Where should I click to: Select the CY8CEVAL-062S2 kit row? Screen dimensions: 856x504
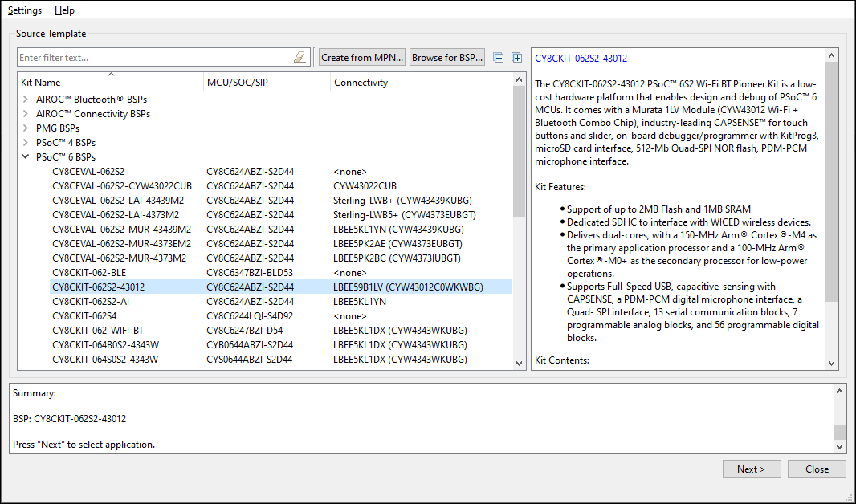[x=280, y=171]
